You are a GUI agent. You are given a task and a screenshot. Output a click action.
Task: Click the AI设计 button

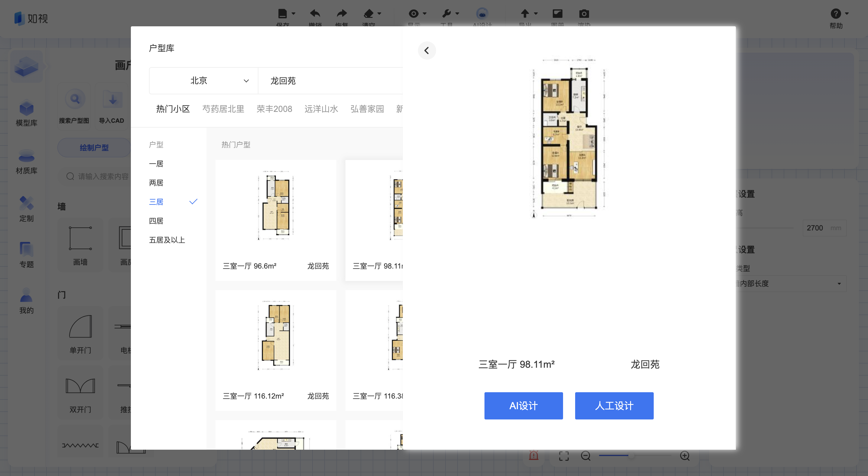[x=523, y=406]
